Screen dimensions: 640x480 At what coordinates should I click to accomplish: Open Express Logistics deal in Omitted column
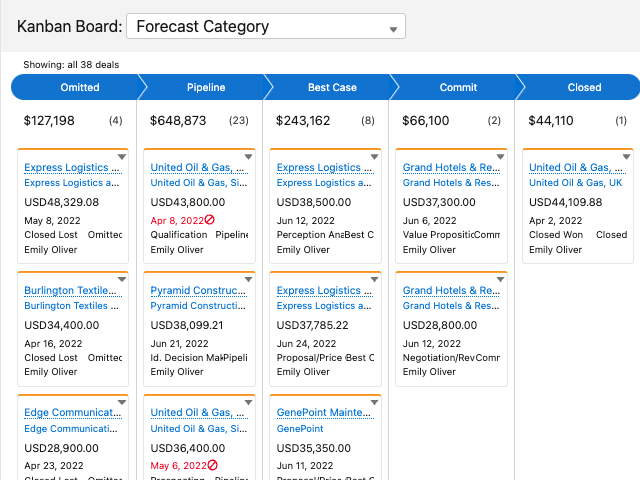[x=72, y=167]
